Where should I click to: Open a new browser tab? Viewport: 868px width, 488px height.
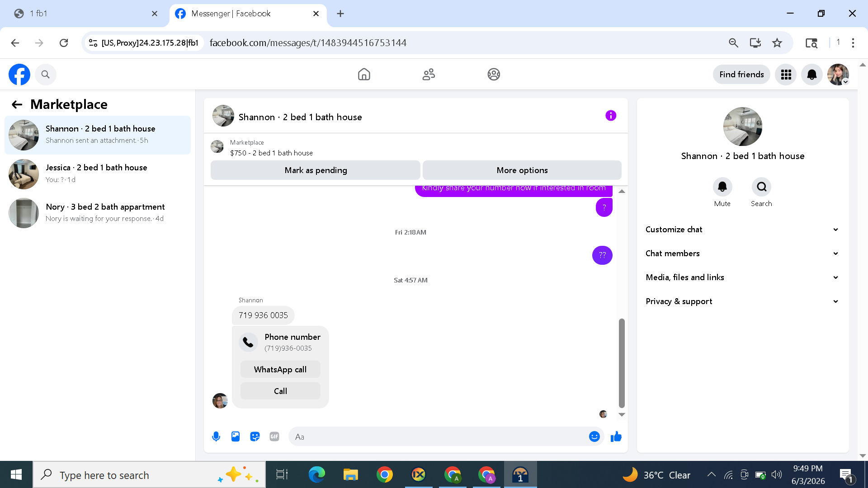[340, 14]
